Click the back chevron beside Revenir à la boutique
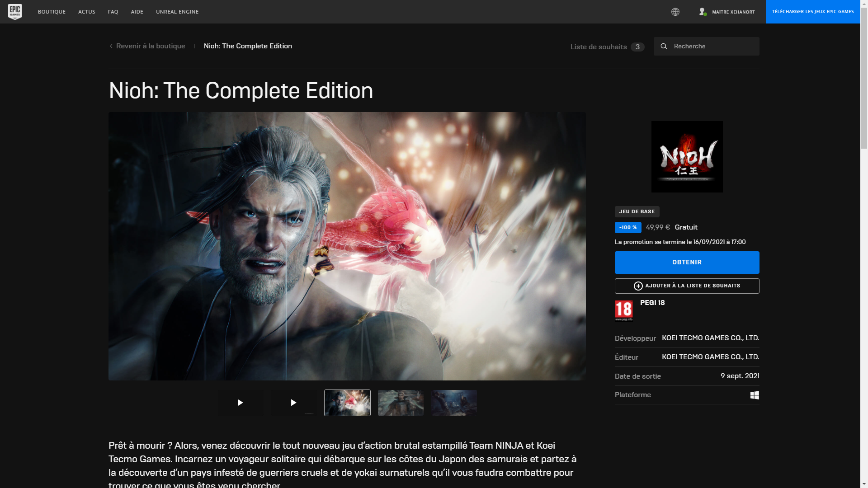 111,46
